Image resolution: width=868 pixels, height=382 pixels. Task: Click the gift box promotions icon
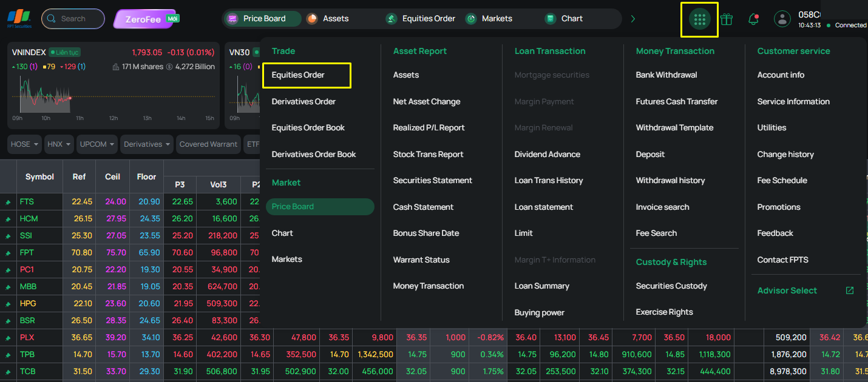tap(727, 19)
